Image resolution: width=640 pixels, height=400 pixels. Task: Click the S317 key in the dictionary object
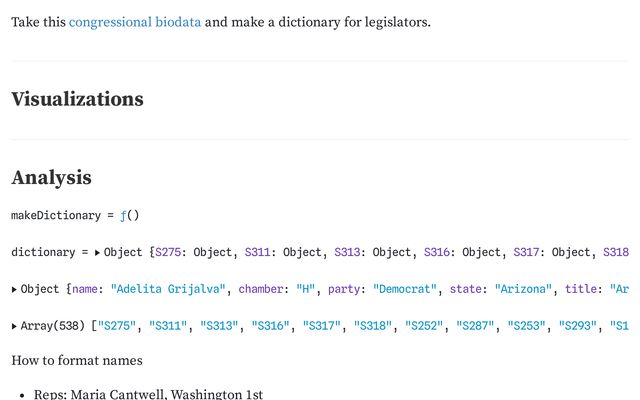(529, 253)
